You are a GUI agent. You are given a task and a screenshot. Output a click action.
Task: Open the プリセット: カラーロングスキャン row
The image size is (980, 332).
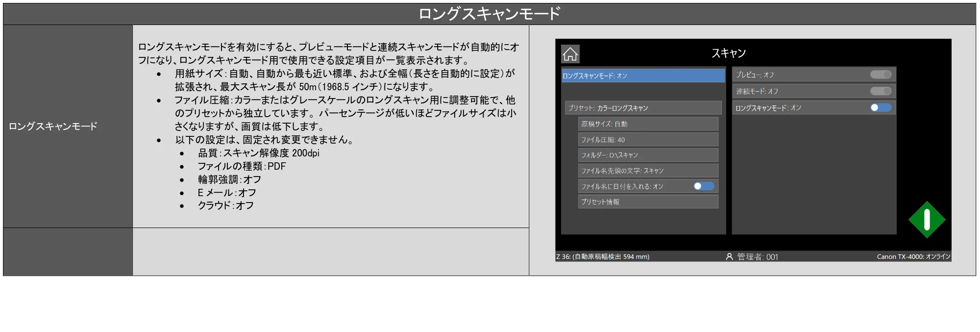(x=643, y=108)
